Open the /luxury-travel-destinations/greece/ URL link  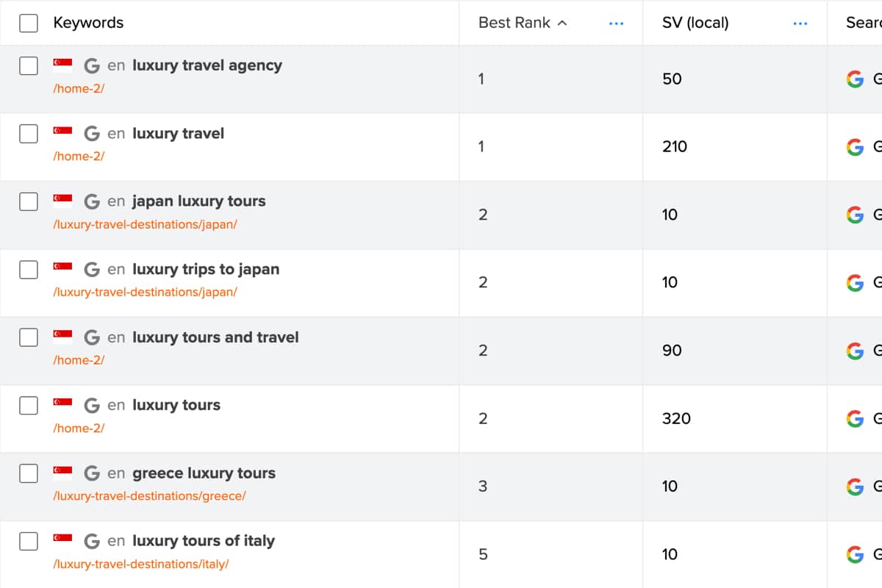pyautogui.click(x=149, y=496)
